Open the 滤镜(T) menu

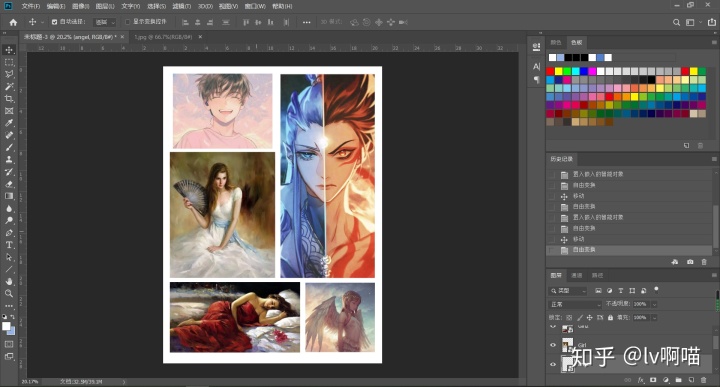(x=181, y=6)
